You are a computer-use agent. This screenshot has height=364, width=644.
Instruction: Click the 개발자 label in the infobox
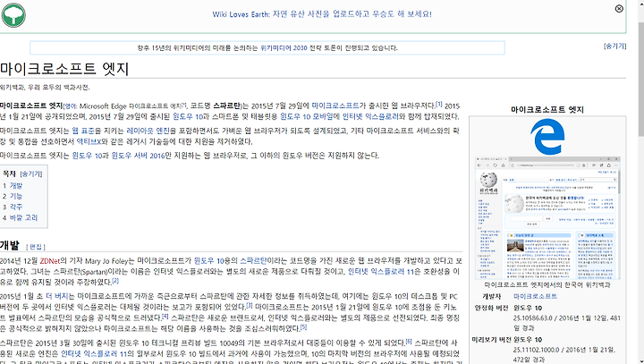(491, 296)
